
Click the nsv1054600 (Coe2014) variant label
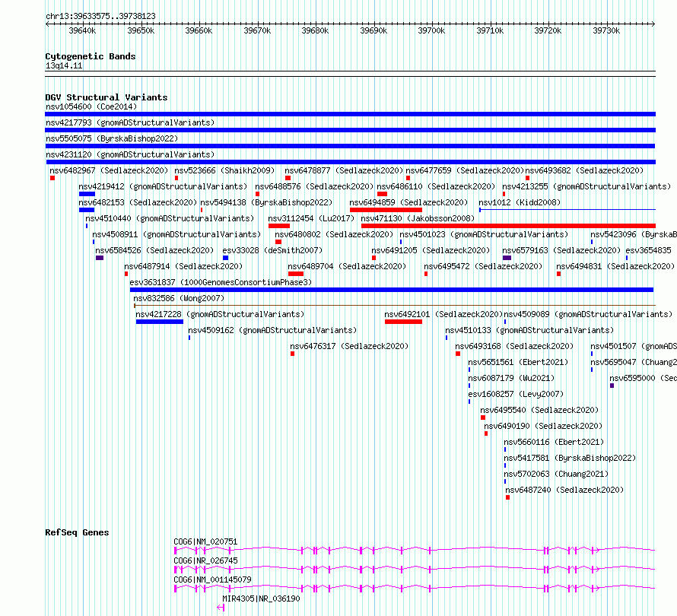[91, 106]
